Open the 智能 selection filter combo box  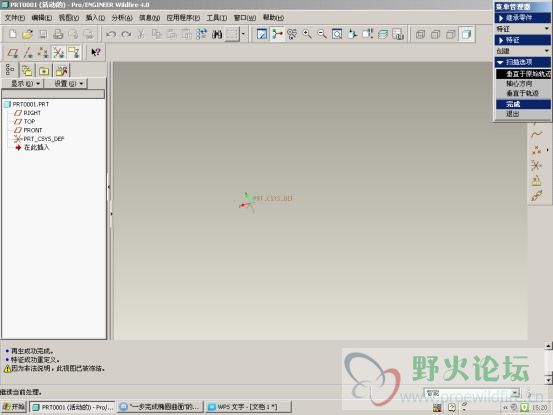(472, 392)
